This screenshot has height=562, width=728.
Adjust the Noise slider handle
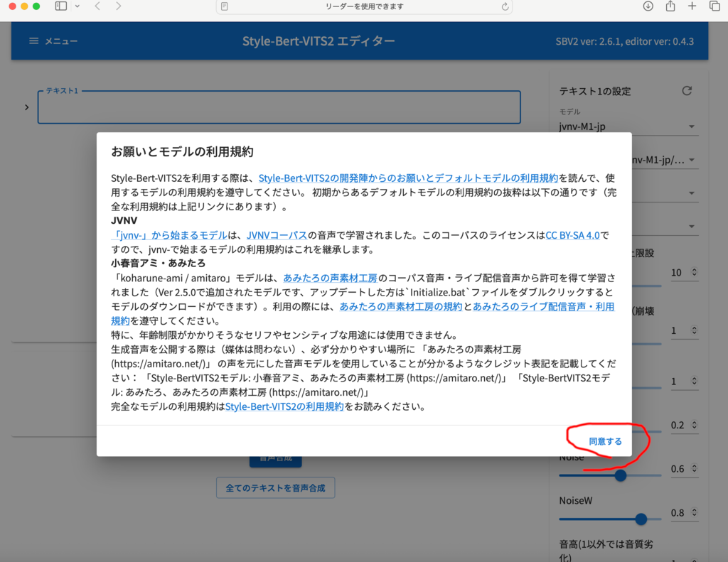click(620, 475)
